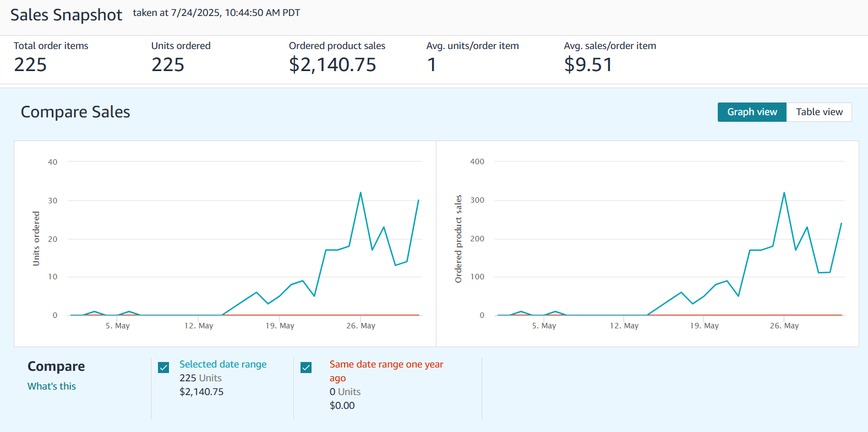Screen dimensions: 868x432
Task: Click the Compare Sales heading
Action: (x=75, y=112)
